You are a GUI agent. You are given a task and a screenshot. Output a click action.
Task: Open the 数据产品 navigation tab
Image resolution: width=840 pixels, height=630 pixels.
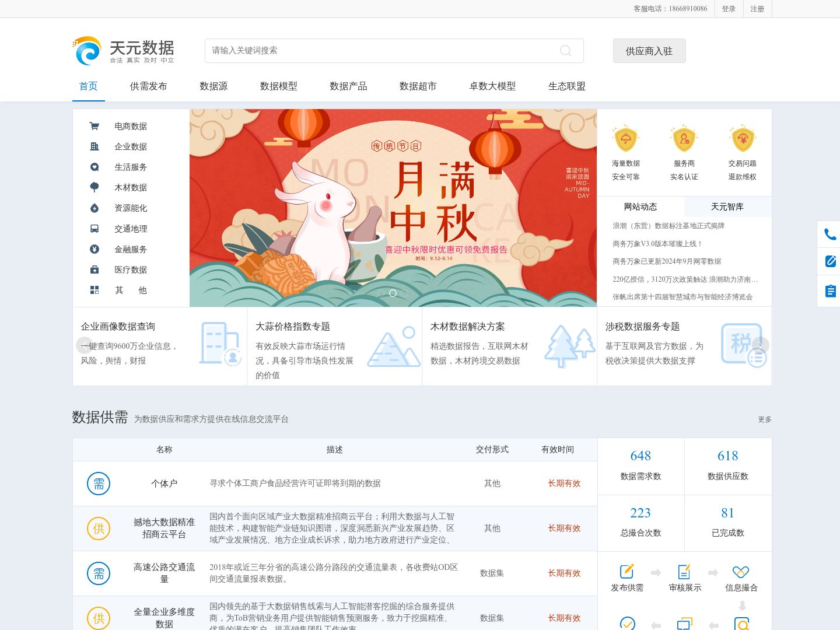(348, 86)
